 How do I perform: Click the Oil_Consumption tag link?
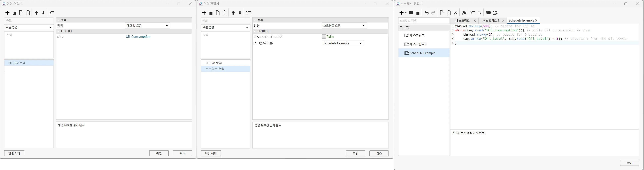coord(138,37)
